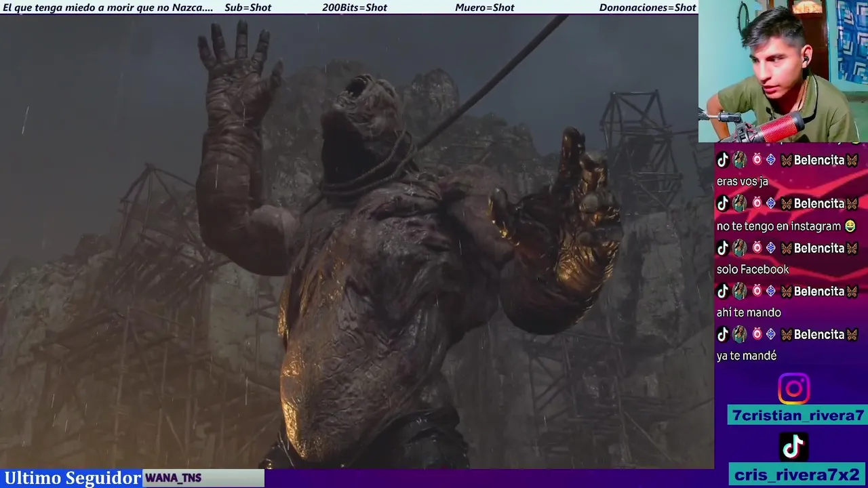Select the 7cristian_rivera7 Instagram handle
This screenshot has width=868, height=488.
click(x=797, y=415)
